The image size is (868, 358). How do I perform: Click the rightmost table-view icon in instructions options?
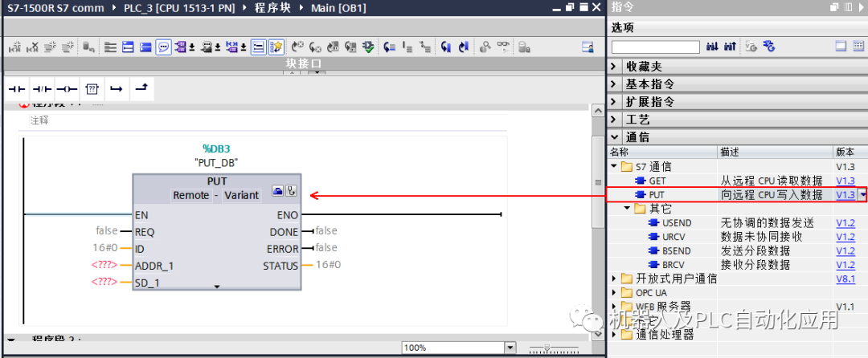(858, 46)
